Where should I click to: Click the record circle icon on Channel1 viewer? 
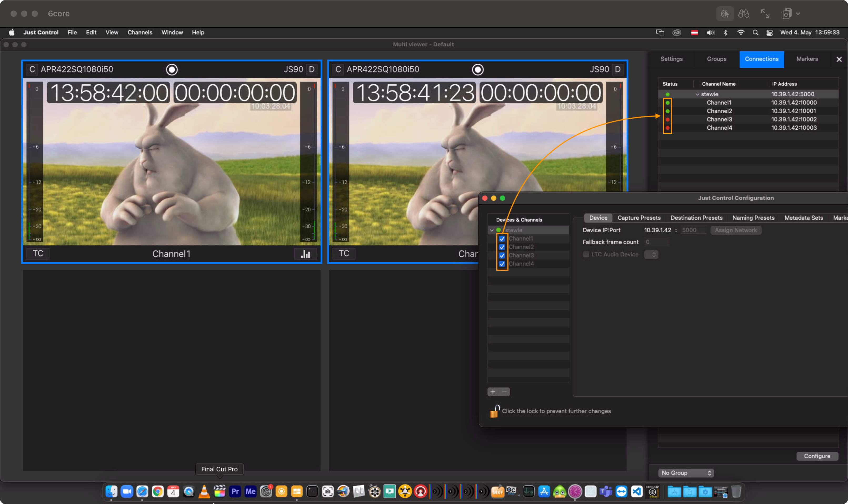(172, 70)
